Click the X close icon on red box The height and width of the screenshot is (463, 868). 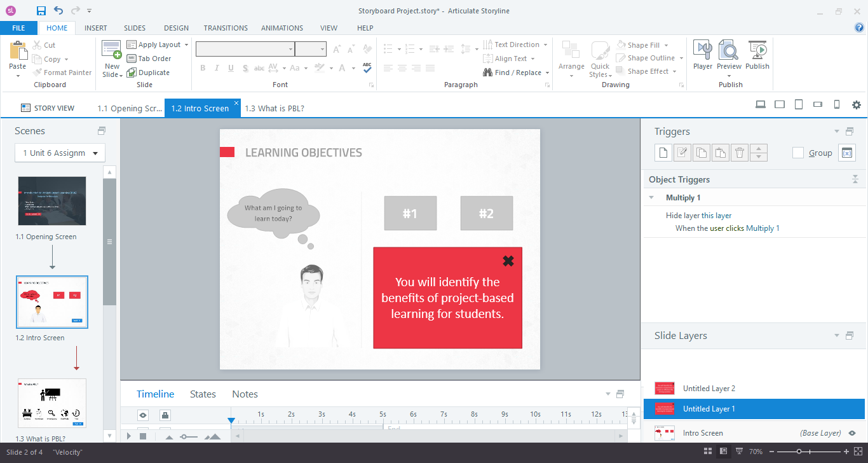point(508,261)
